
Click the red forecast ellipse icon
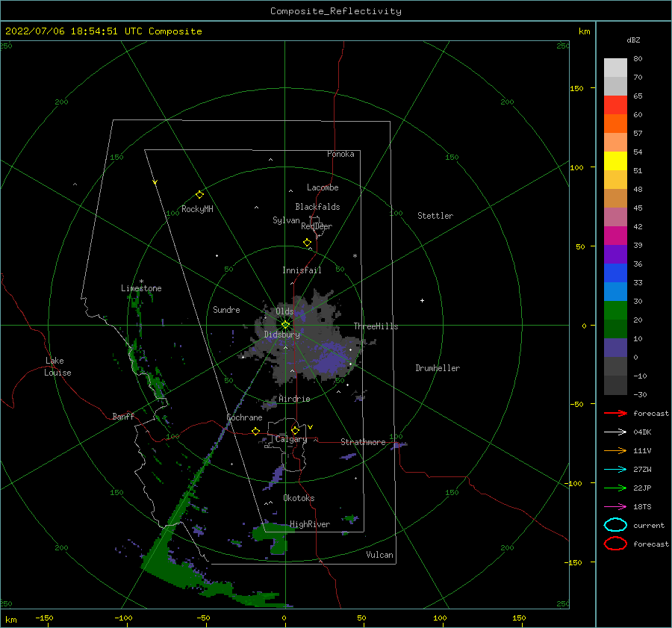pos(615,544)
